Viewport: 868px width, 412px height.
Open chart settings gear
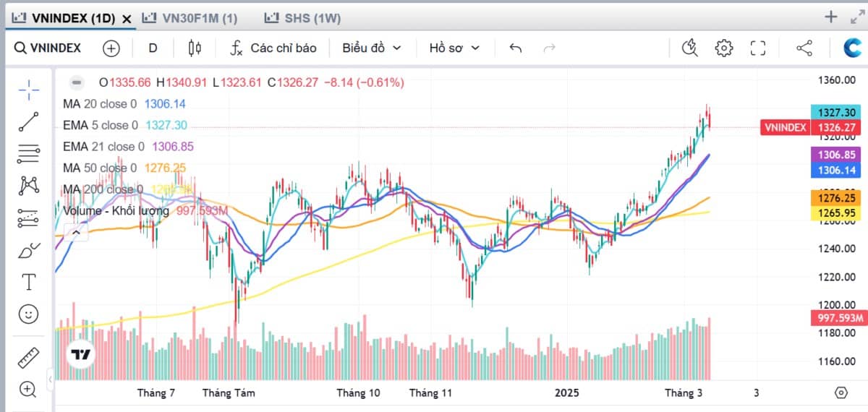pyautogui.click(x=723, y=48)
